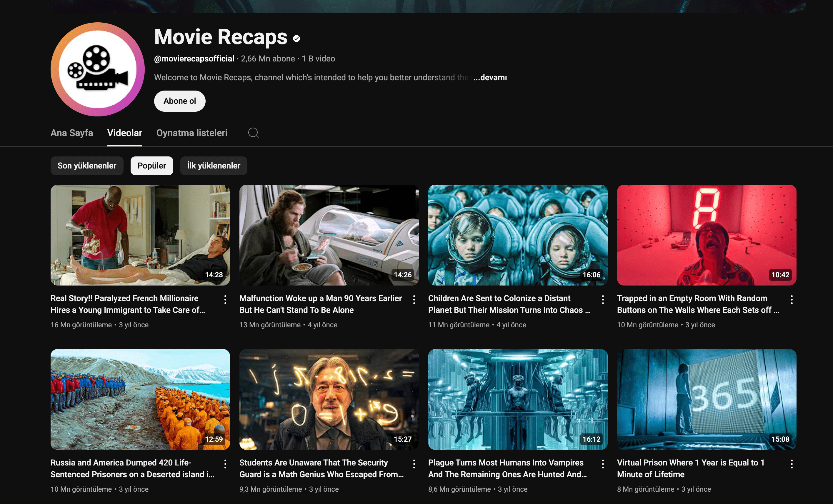833x504 pixels.
Task: Open Plague Turns Most Humans title
Action: (x=507, y=468)
